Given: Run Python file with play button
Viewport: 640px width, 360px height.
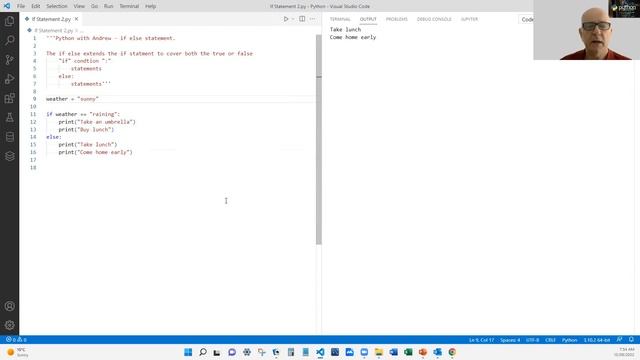Looking at the screenshot, I should [x=286, y=19].
